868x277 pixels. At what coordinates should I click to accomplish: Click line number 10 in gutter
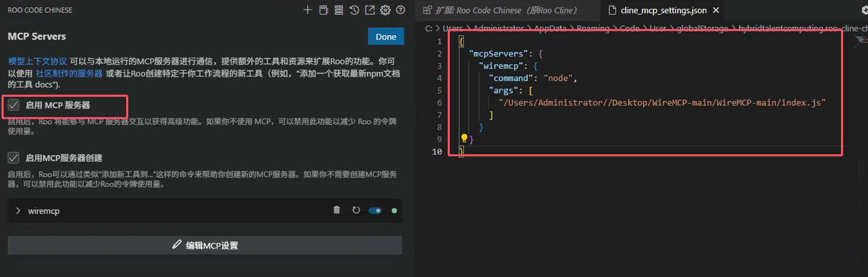pos(437,152)
